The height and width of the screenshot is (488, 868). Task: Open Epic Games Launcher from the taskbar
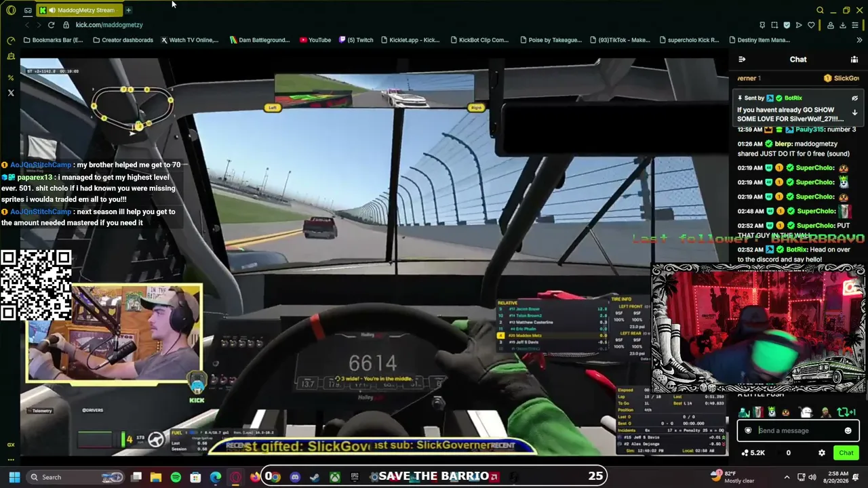click(x=355, y=477)
